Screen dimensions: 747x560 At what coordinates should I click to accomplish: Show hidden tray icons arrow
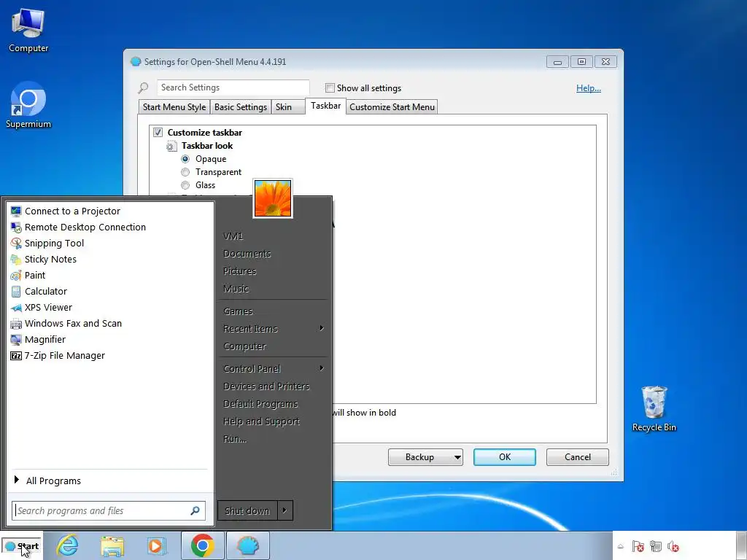click(x=620, y=546)
